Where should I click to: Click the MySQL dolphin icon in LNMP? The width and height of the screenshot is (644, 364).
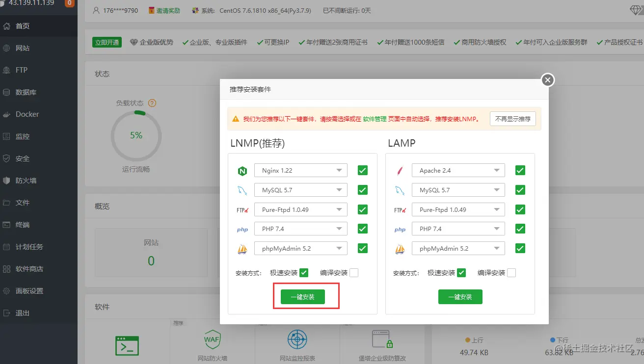pyautogui.click(x=242, y=190)
